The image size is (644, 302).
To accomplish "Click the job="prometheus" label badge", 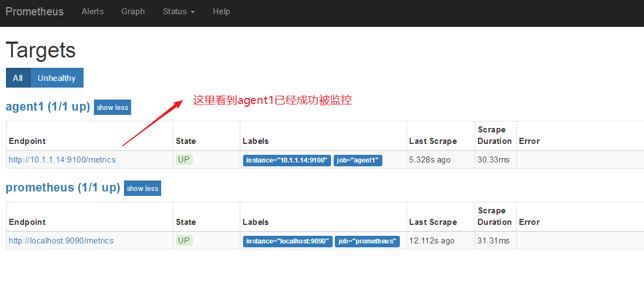I will pos(367,241).
